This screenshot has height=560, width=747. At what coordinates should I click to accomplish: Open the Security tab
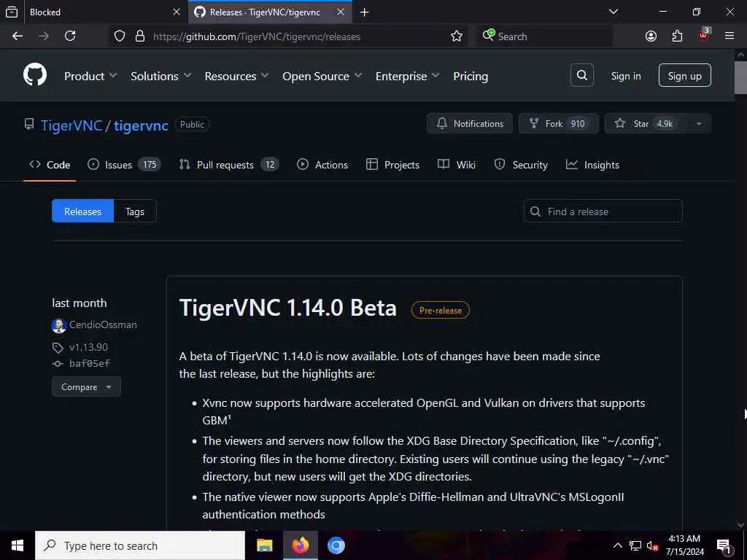click(521, 165)
